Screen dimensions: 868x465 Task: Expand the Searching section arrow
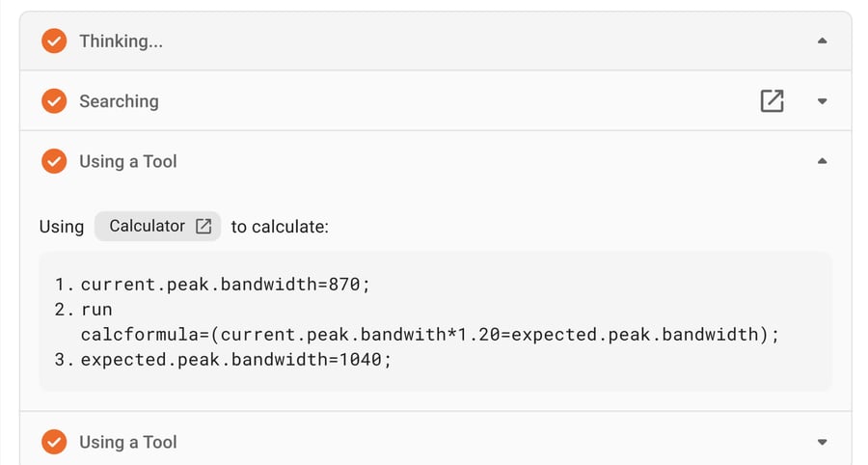pos(822,101)
